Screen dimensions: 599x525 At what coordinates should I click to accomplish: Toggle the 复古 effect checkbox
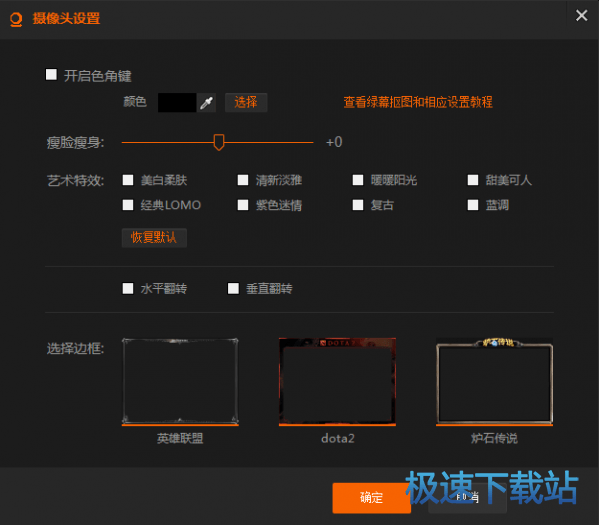[358, 205]
